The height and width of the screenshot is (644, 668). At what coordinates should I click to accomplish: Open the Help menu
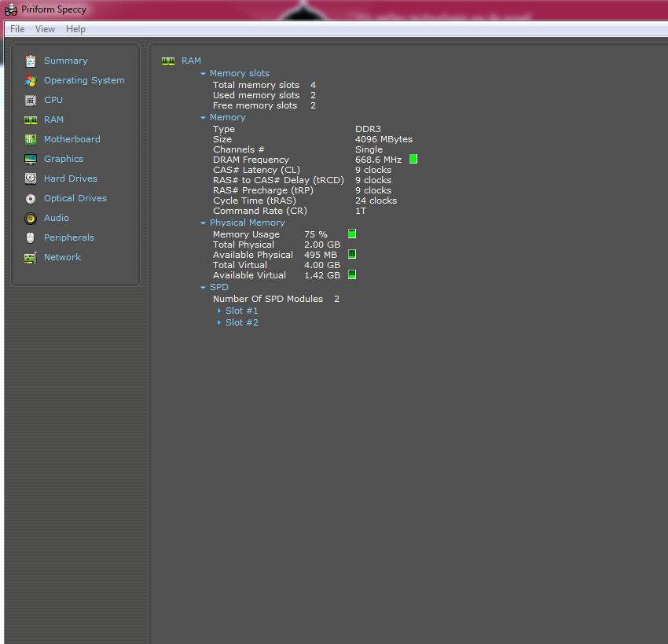(x=75, y=29)
